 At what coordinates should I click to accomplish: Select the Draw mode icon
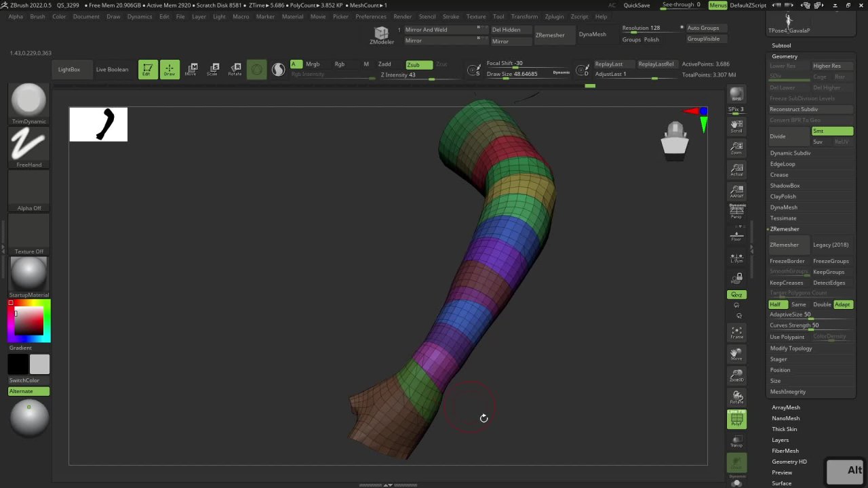click(x=170, y=69)
